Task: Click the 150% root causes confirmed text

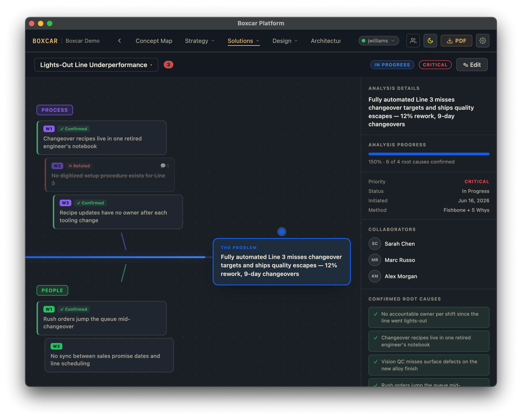Action: click(x=411, y=162)
